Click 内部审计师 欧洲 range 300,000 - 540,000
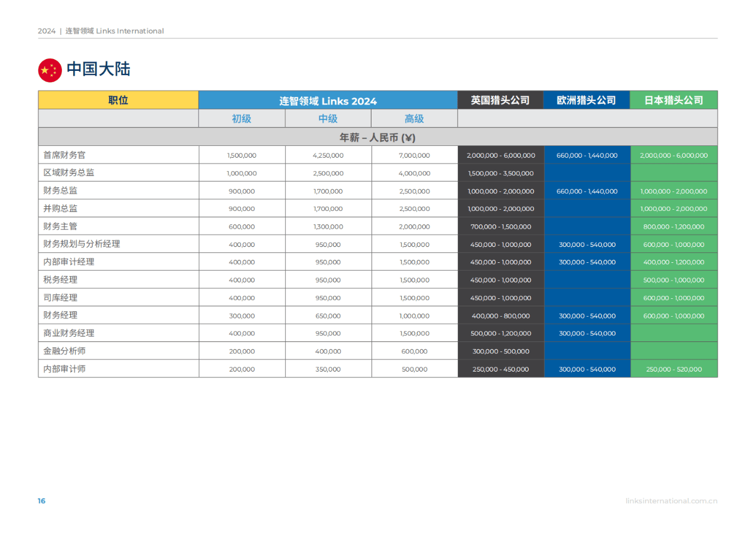756x534 pixels. (x=587, y=369)
